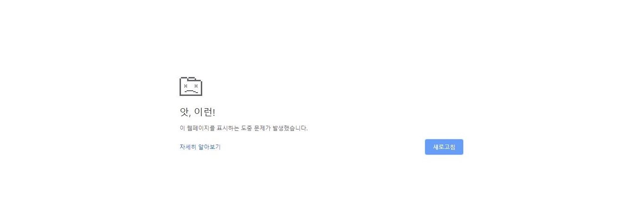Click the 이런! part of the heading
The height and width of the screenshot is (215, 644).
tap(205, 112)
